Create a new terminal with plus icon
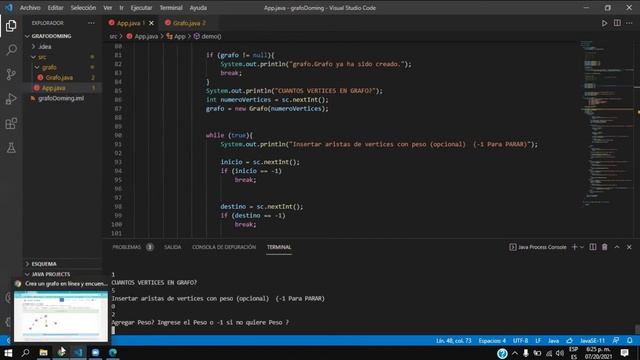The image size is (640, 360). 574,247
